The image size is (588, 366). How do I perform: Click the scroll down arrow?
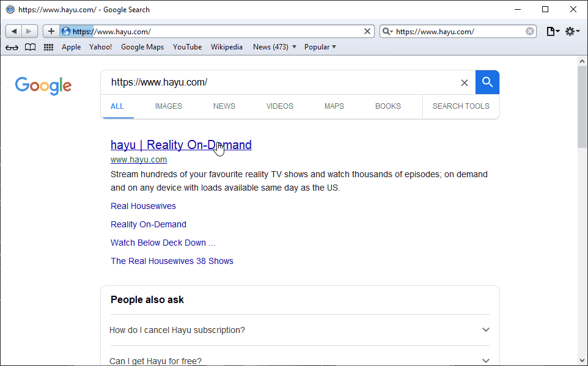(x=582, y=361)
